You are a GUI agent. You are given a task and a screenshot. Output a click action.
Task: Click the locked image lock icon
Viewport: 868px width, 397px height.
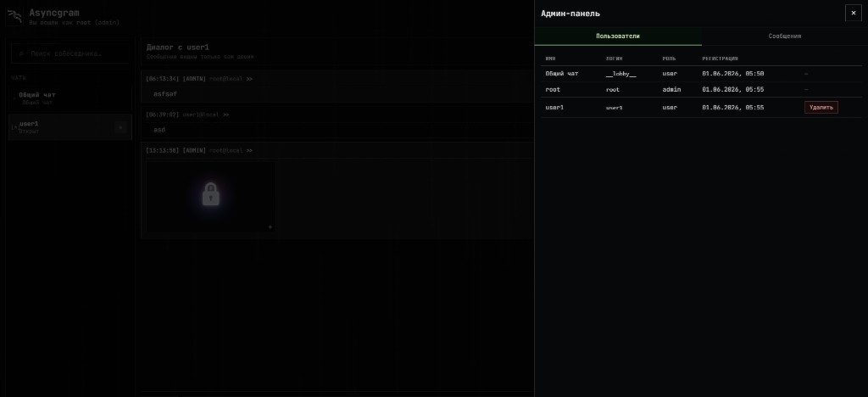click(210, 194)
